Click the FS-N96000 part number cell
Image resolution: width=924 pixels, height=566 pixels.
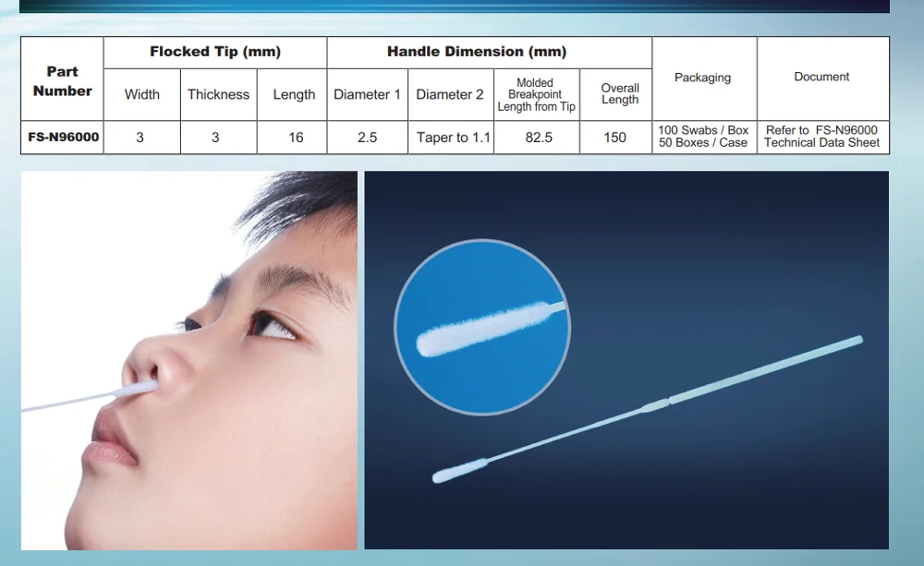[x=63, y=137]
